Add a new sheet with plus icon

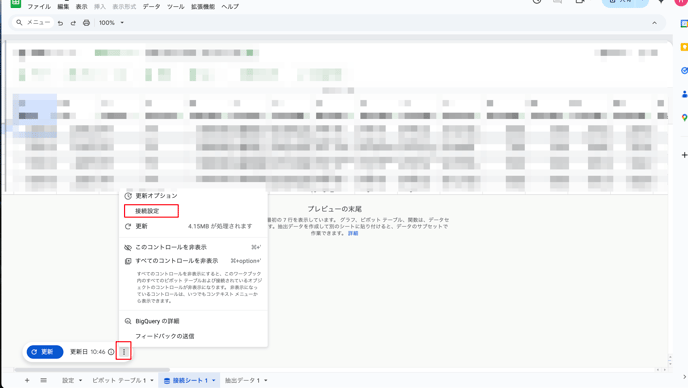27,381
